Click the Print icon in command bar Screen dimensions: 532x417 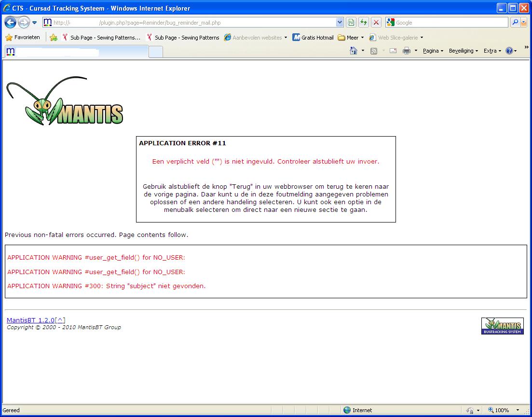pos(407,51)
